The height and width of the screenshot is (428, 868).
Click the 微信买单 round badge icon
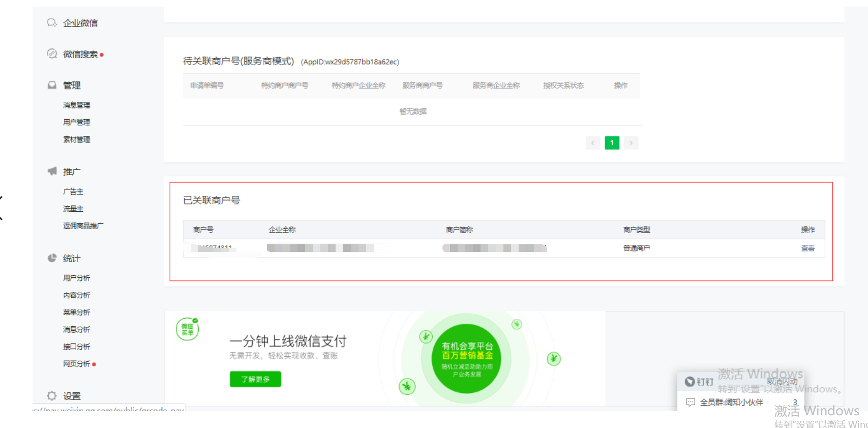(187, 329)
